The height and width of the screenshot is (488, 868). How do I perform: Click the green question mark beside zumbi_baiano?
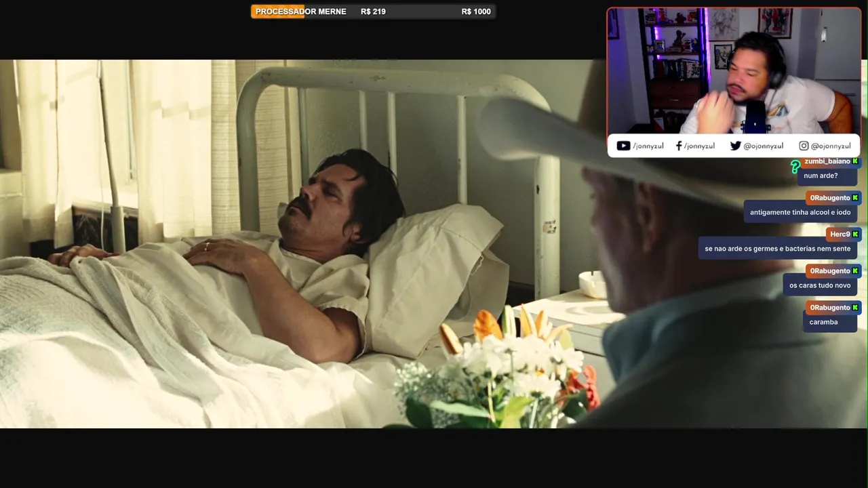coord(795,166)
